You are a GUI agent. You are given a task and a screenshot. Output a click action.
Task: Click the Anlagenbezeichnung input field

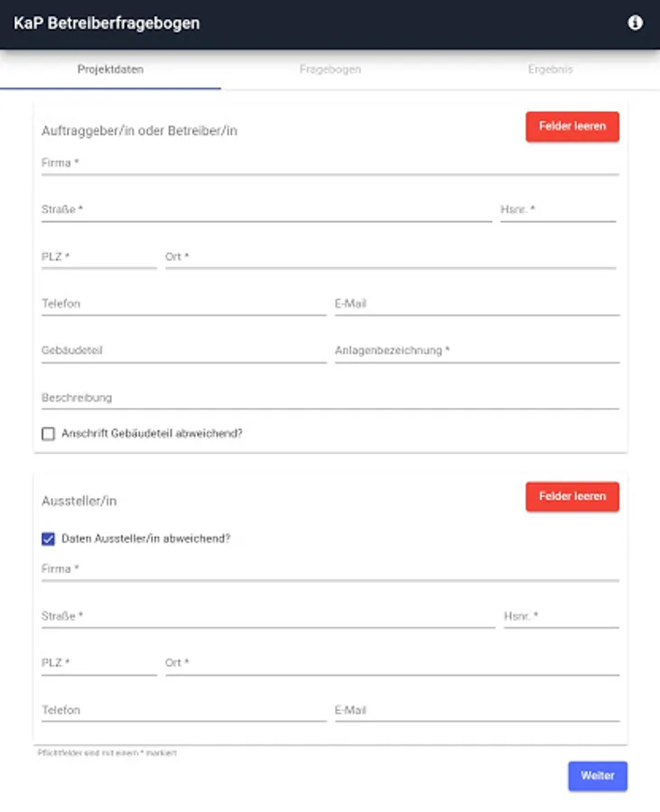tap(477, 351)
